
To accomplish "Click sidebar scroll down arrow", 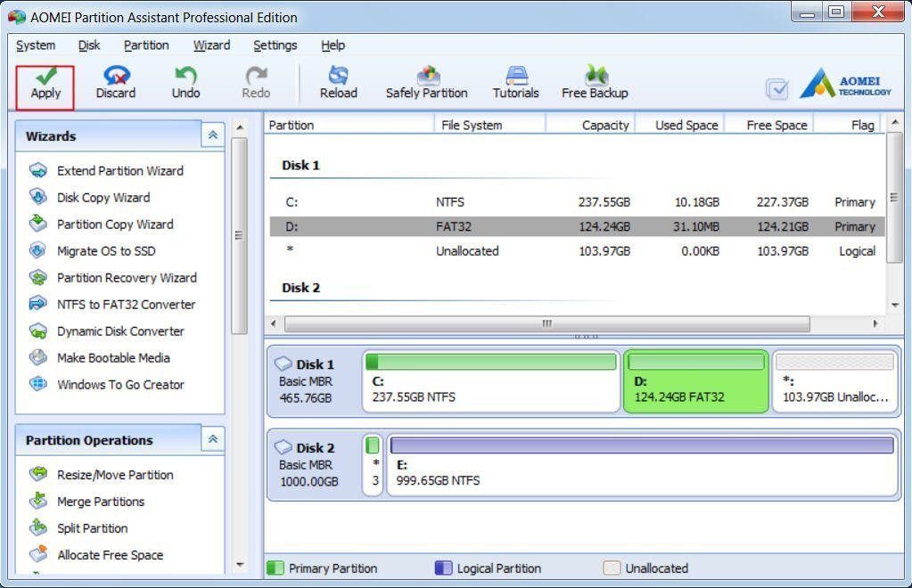I will (x=240, y=565).
